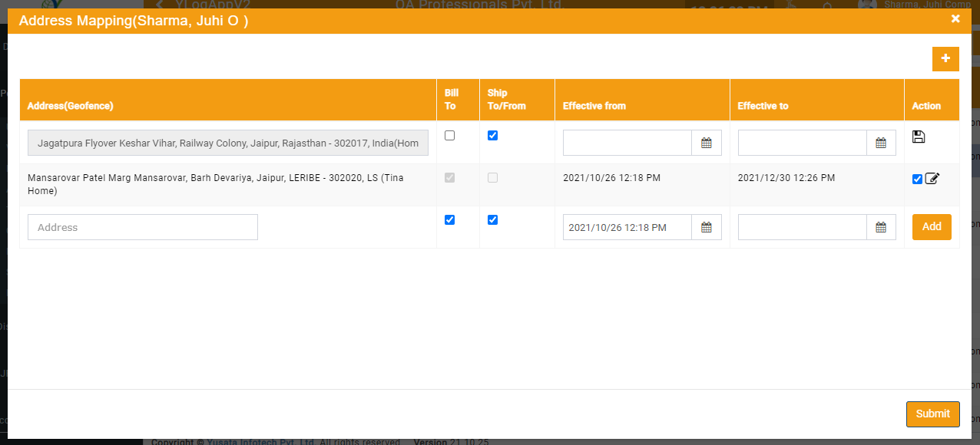Click the Add button
Screen dimensions: 980x445
point(932,227)
